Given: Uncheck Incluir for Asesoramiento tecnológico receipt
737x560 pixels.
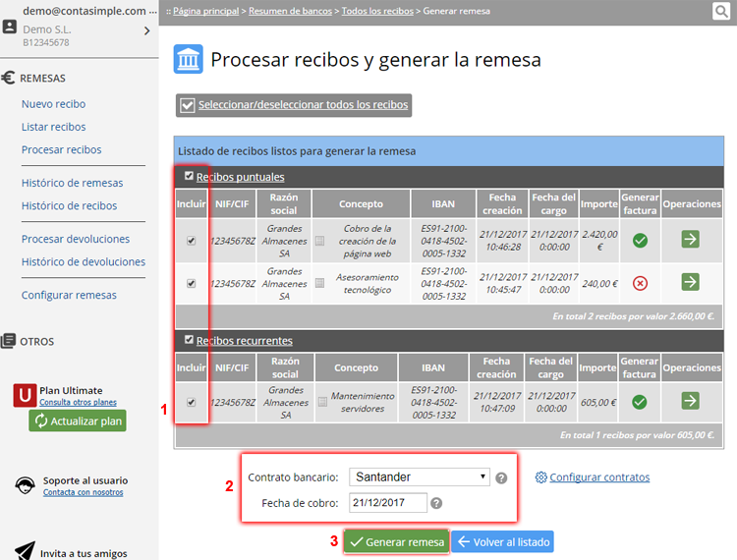Looking at the screenshot, I should point(191,283).
